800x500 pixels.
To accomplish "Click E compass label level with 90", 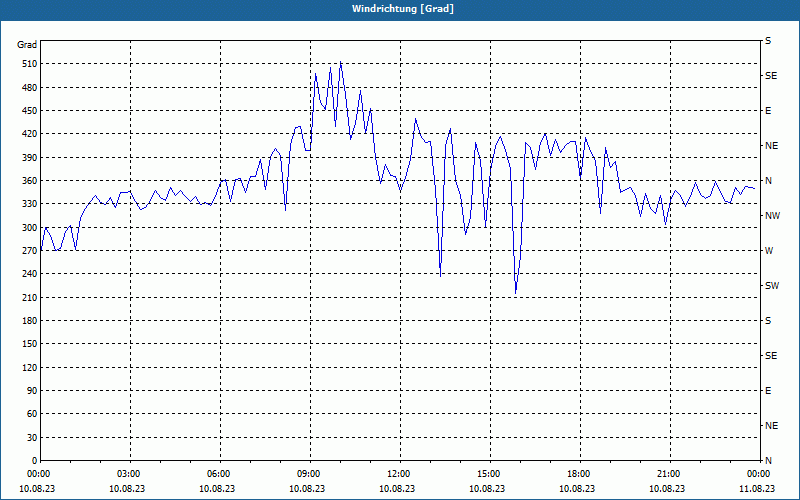I will pos(768,391).
